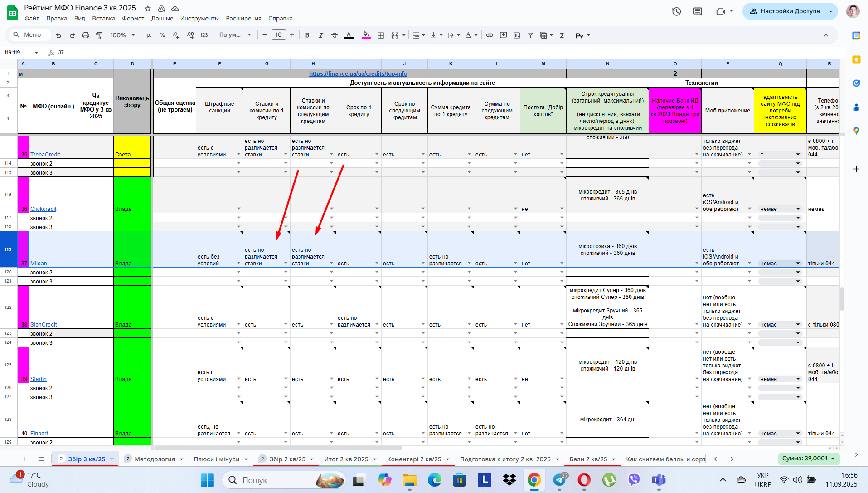868x493 pixels.
Task: Open the fill color bucket
Action: (366, 35)
